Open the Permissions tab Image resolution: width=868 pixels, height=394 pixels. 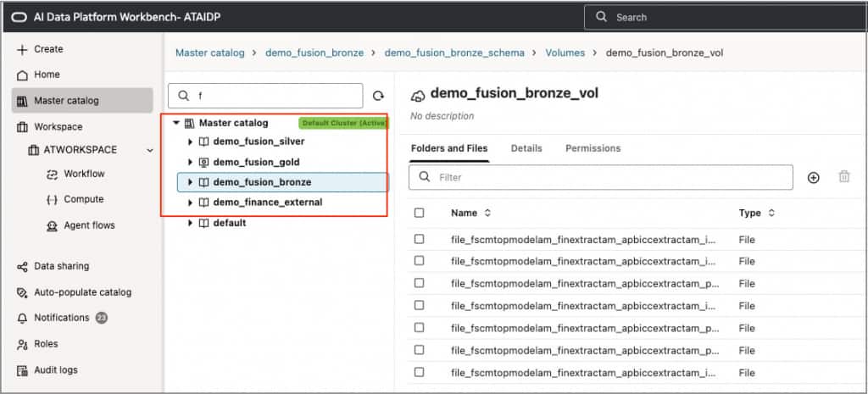point(593,148)
